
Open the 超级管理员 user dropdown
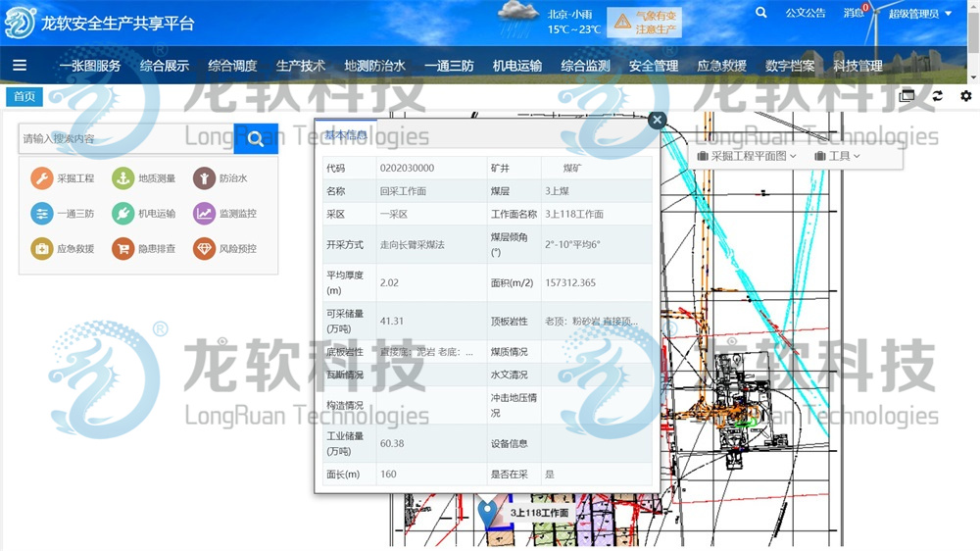920,14
